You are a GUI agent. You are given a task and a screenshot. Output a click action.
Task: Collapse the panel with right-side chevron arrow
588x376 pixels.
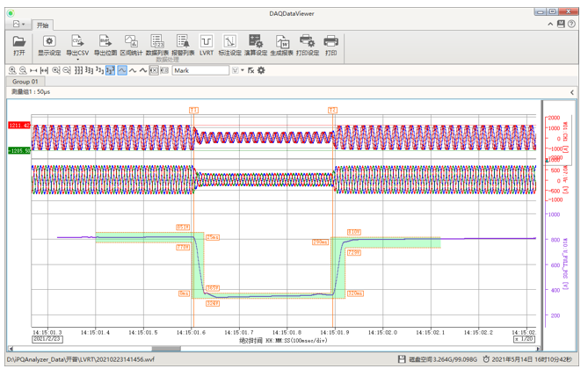572,92
